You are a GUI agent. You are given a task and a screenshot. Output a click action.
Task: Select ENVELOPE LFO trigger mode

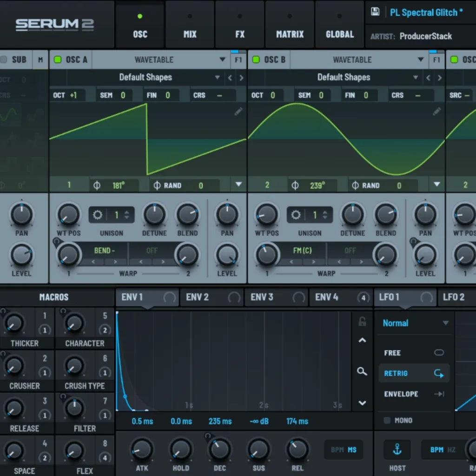coord(414,394)
